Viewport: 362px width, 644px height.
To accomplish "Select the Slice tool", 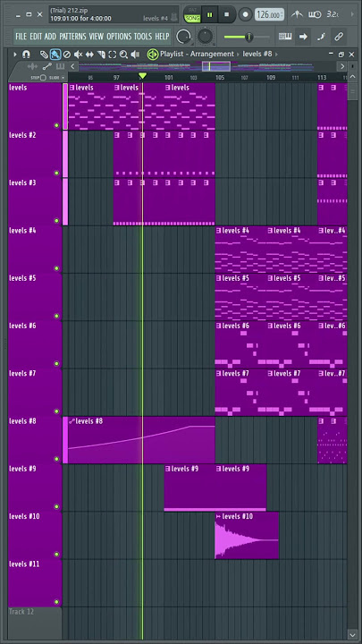I will [101, 55].
